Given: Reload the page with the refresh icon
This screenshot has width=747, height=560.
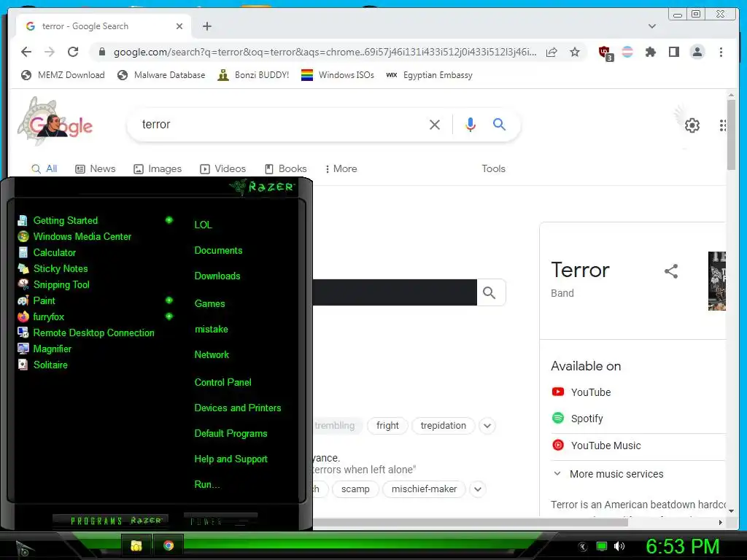Looking at the screenshot, I should (x=73, y=52).
